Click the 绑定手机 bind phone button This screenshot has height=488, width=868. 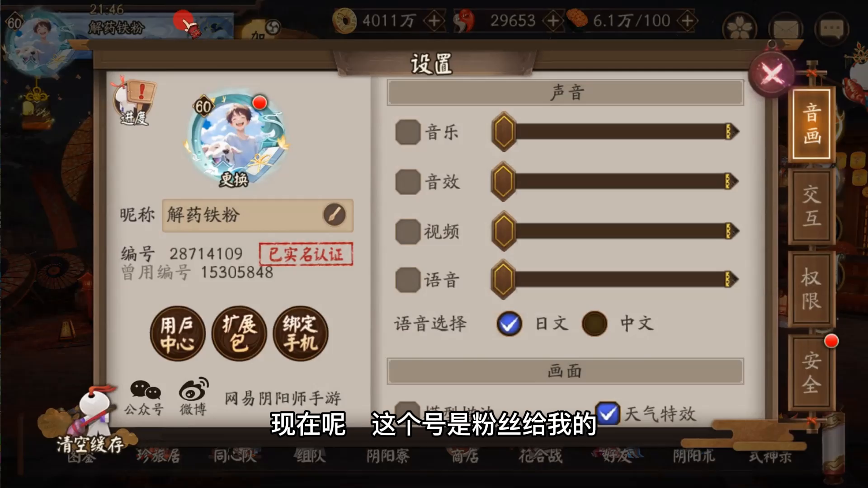[301, 333]
